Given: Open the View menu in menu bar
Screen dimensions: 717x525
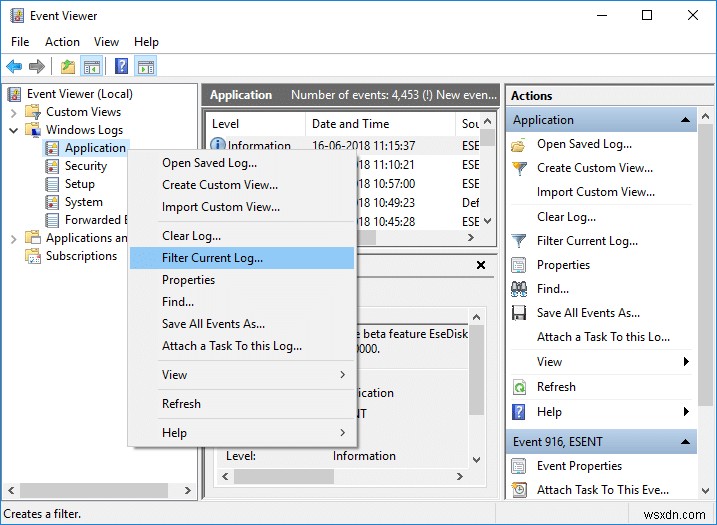Looking at the screenshot, I should click(107, 42).
